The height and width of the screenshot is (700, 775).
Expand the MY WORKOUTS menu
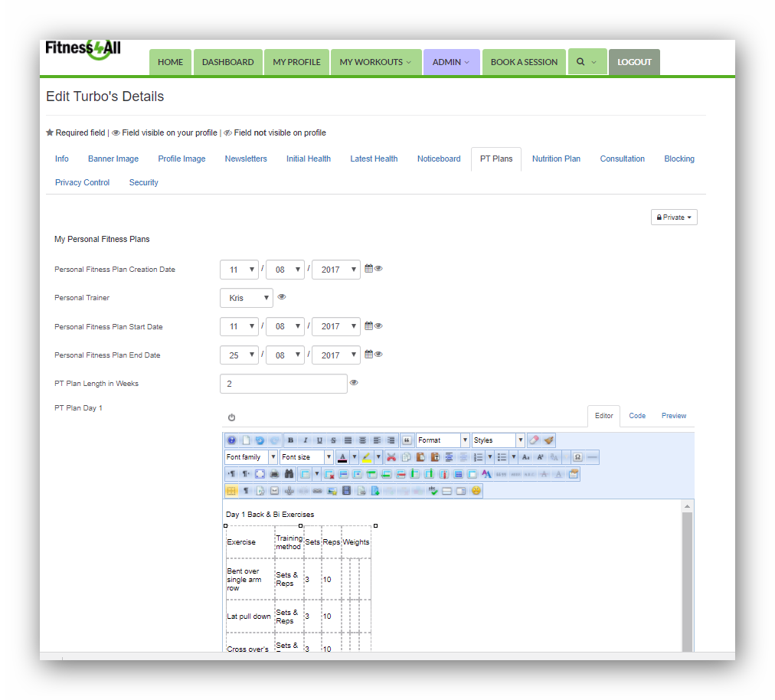[x=376, y=62]
